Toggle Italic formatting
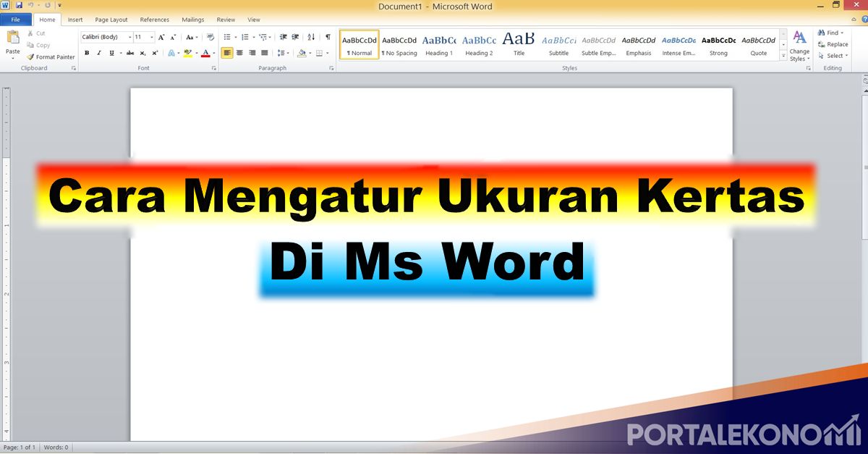Viewport: 868px width, 454px height. pyautogui.click(x=99, y=53)
